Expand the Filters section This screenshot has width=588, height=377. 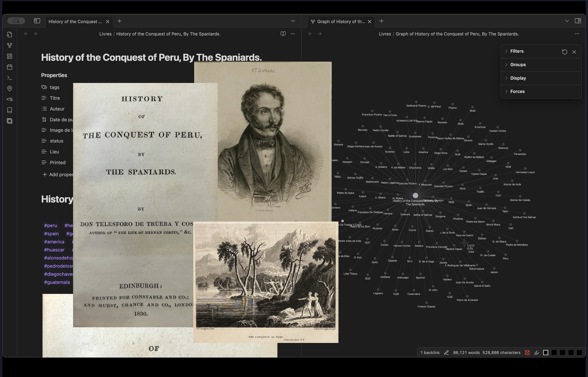pos(517,51)
